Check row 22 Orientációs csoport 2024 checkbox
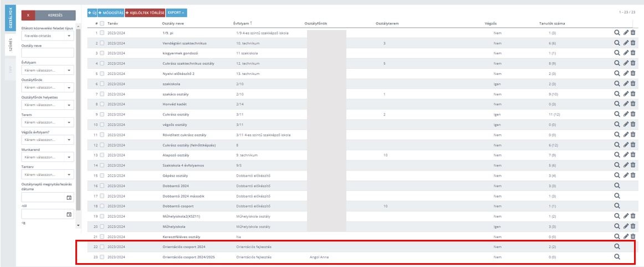644x267 pixels. tap(102, 246)
